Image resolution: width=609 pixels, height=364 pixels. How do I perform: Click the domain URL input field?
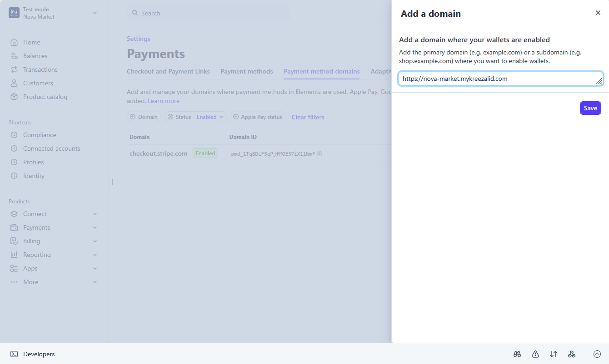click(501, 79)
